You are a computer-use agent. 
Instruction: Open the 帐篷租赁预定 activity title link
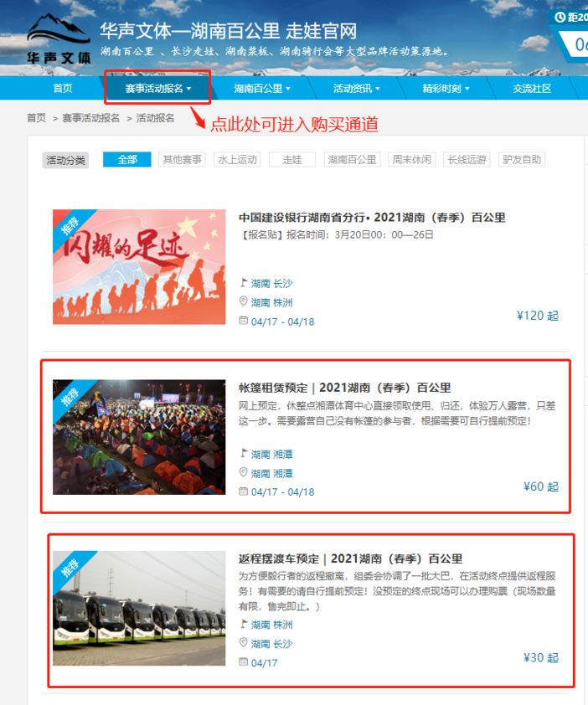[344, 388]
